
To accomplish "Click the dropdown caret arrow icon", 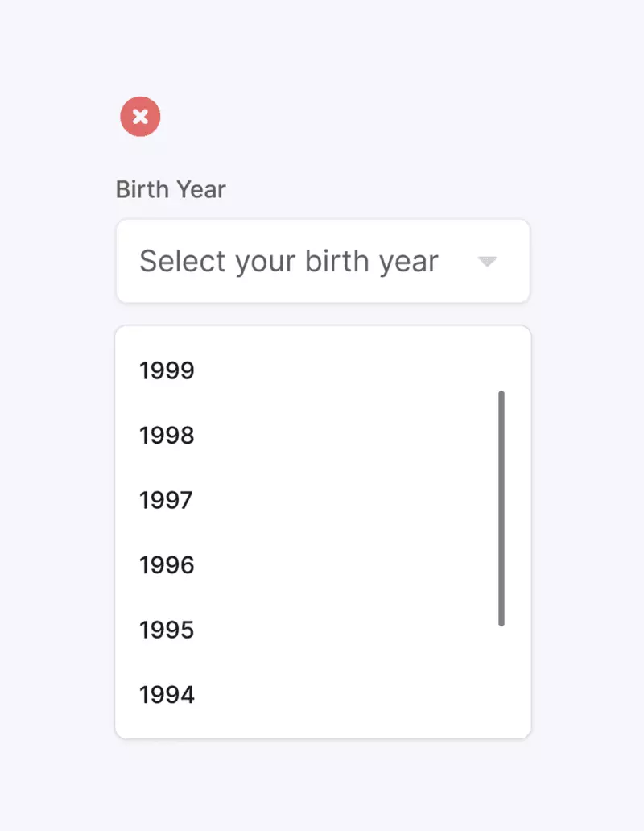I will [x=487, y=261].
